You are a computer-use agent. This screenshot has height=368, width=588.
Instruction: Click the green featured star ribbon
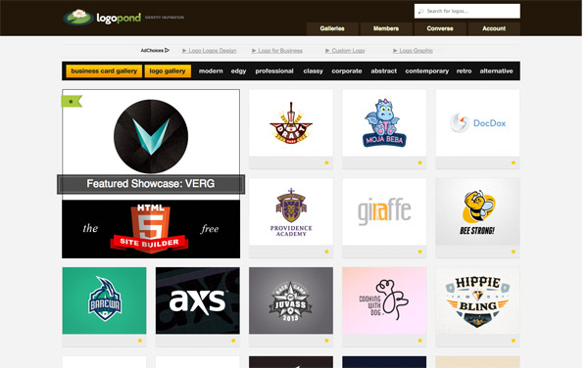click(72, 101)
